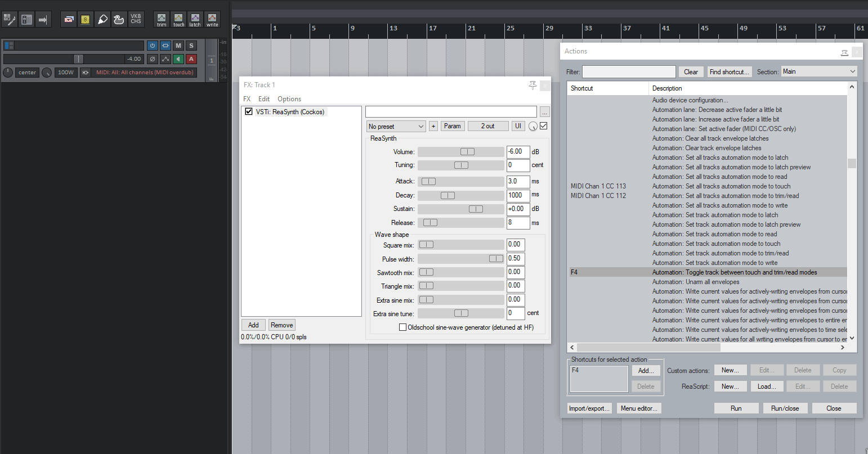868x454 pixels.
Task: Mute track with M button
Action: pos(178,46)
